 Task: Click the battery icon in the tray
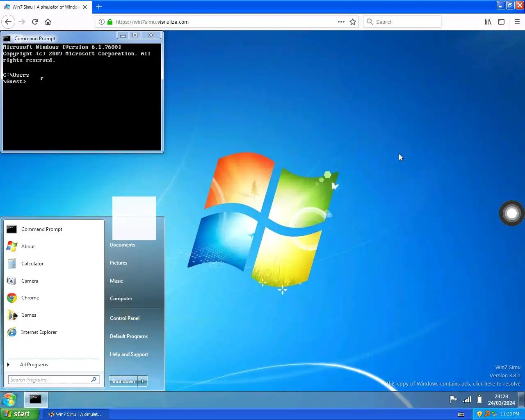pyautogui.click(x=479, y=399)
